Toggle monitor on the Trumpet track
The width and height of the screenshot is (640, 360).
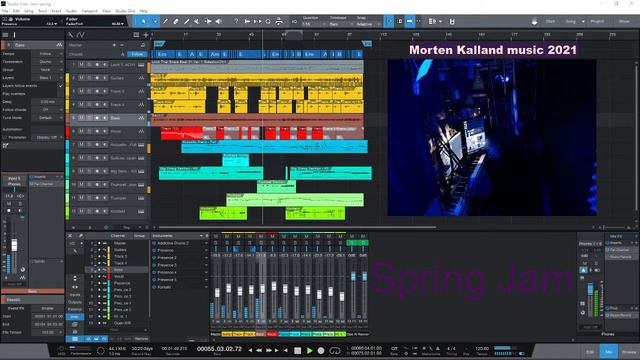[104, 198]
